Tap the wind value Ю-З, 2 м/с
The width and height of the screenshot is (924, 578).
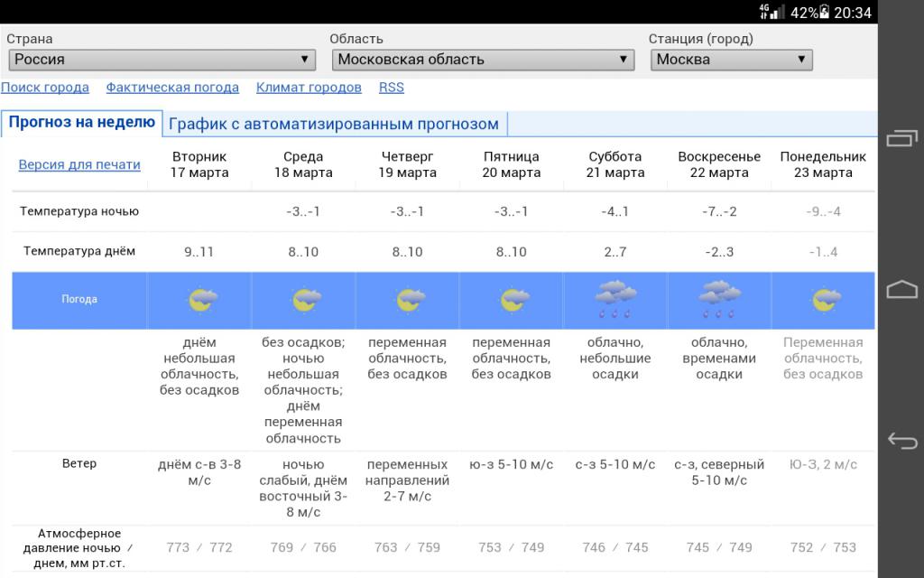coord(823,465)
